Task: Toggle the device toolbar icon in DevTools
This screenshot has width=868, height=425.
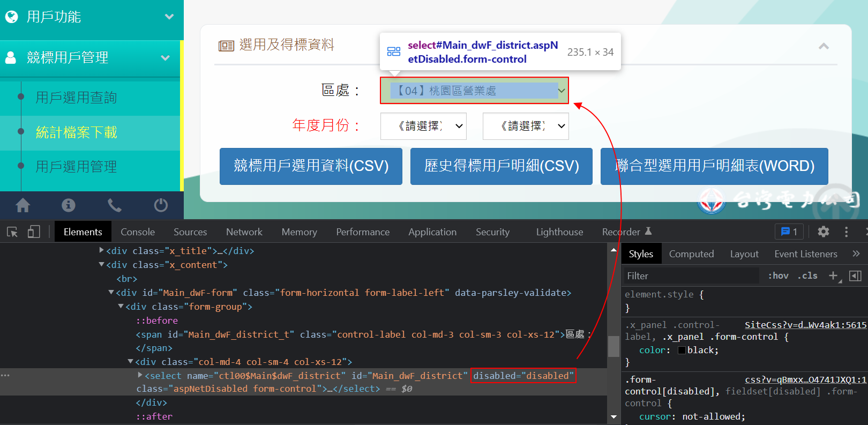Action: click(34, 232)
